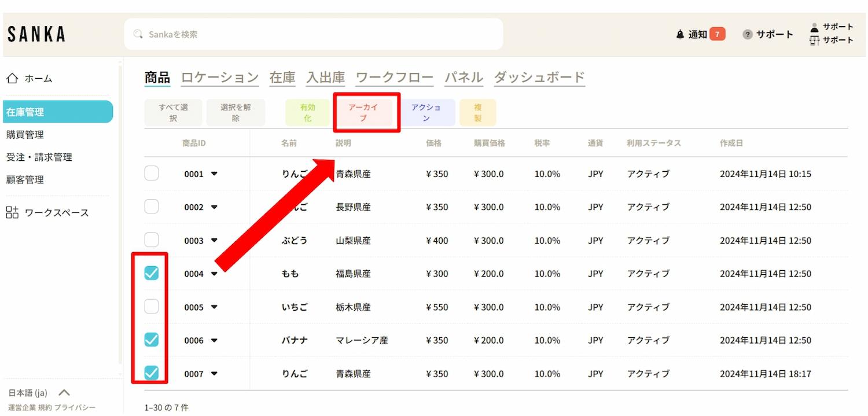Focus the Sankaを検索 search field
This screenshot has width=868, height=416.
click(x=314, y=34)
